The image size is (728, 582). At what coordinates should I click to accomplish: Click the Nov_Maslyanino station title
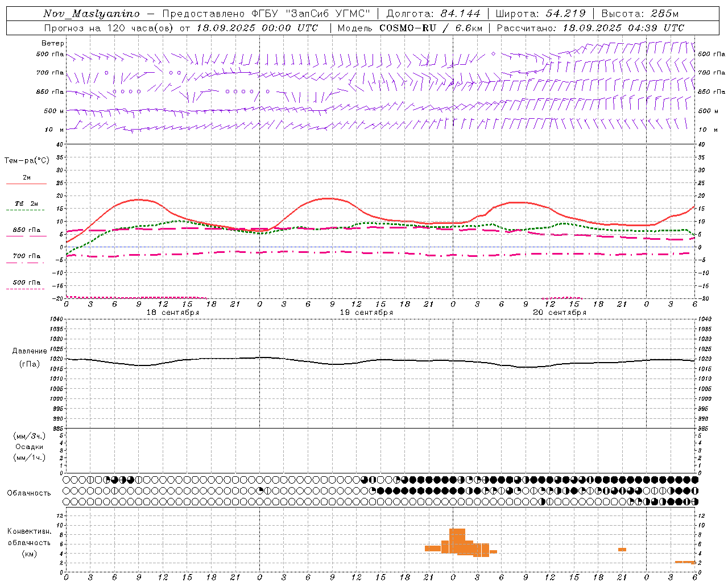tap(92, 14)
